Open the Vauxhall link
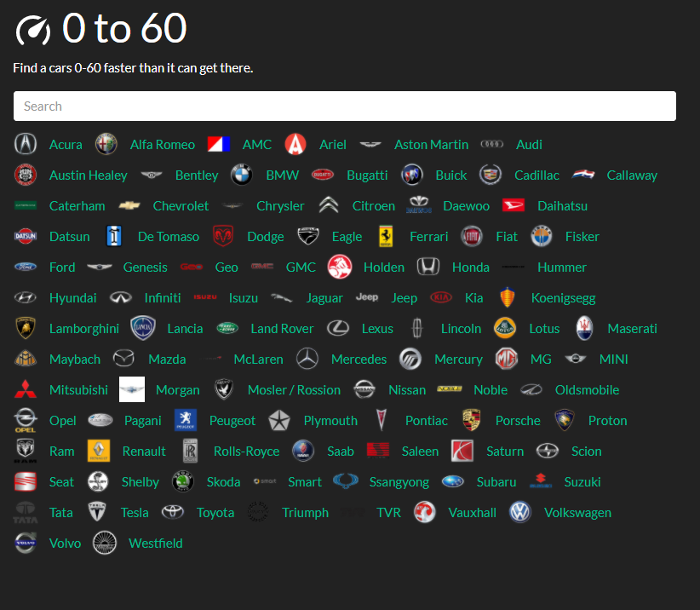This screenshot has height=610, width=700. [473, 512]
